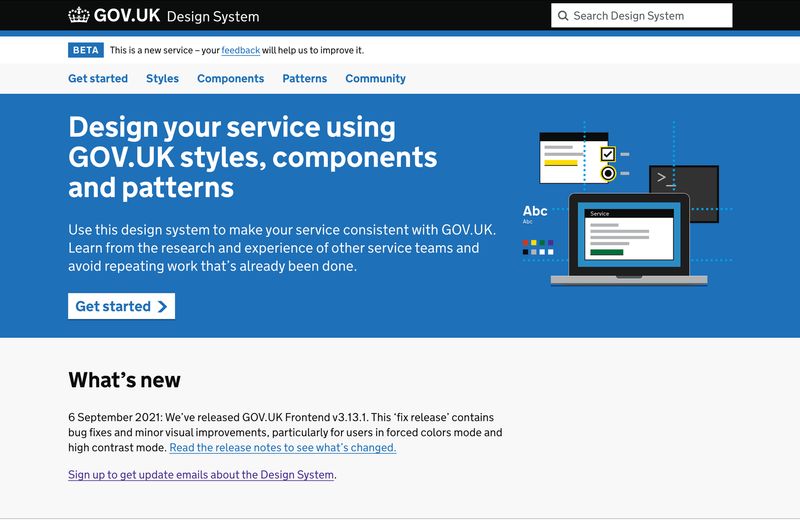Open the Components navigation item

231,79
